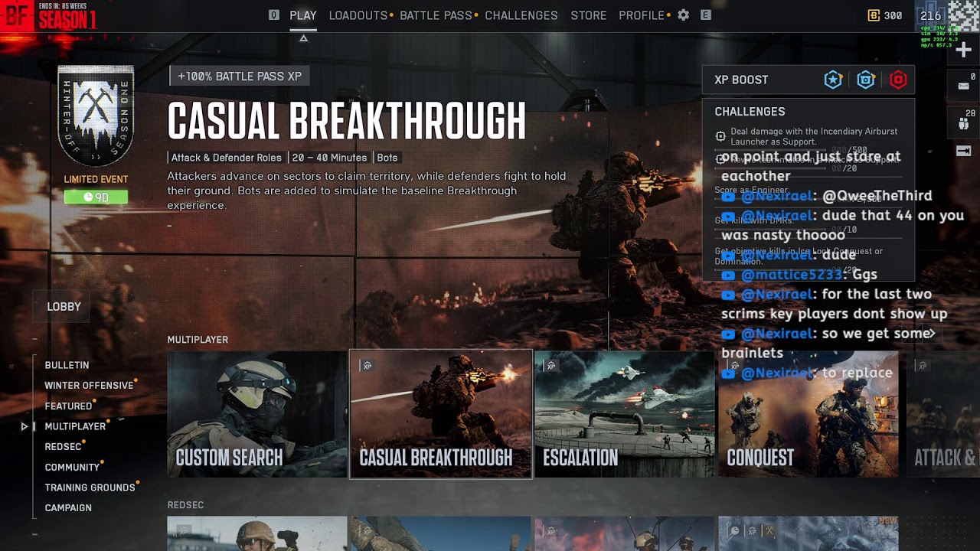Open the settings gear in top navigation

[x=683, y=15]
